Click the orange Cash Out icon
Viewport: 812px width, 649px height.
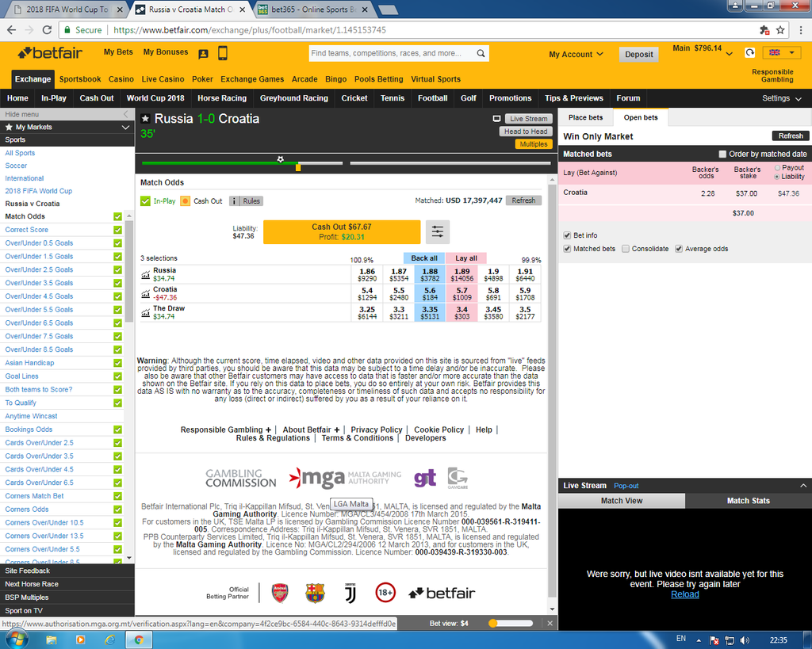click(186, 200)
